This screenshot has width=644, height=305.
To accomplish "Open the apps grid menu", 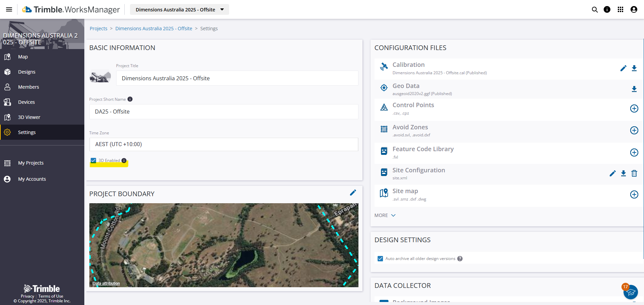I will tap(620, 9).
